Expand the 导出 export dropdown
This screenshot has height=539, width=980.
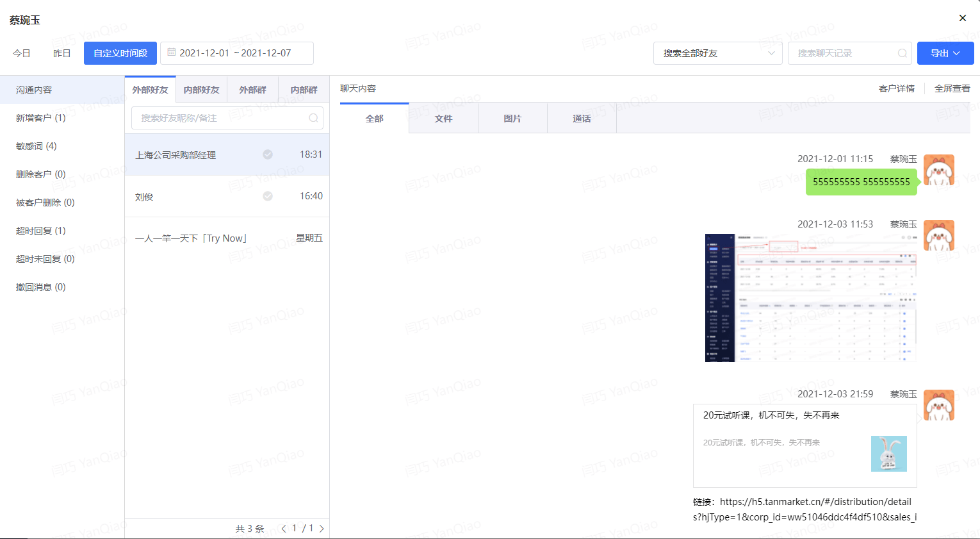click(945, 53)
